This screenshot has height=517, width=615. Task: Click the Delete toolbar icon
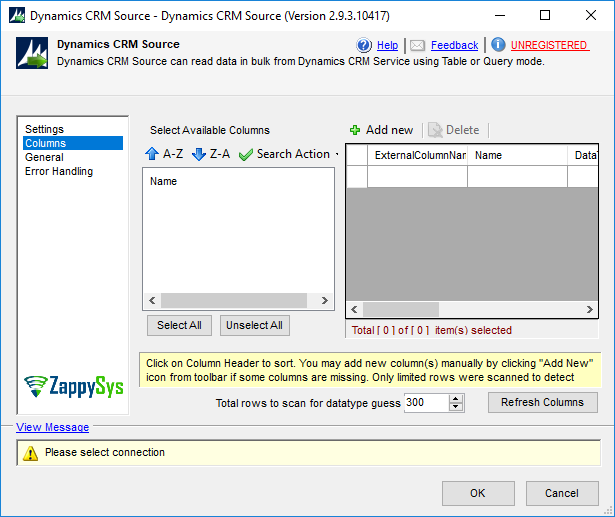point(435,130)
